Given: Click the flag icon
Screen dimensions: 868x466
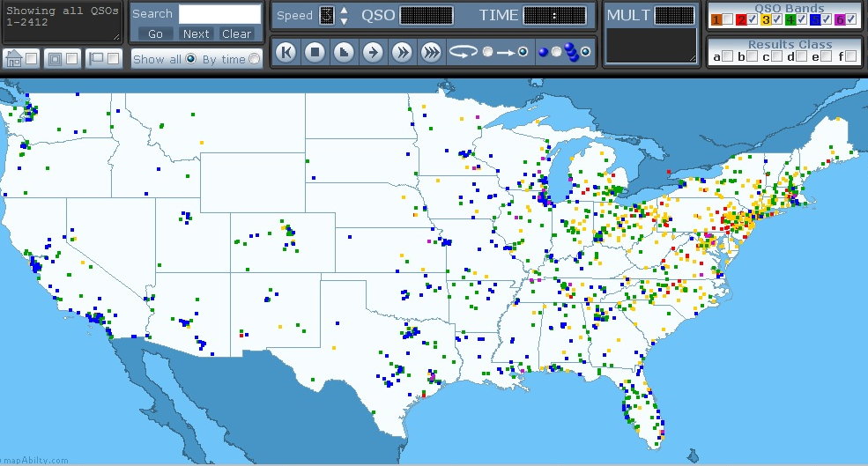Looking at the screenshot, I should (x=96, y=59).
